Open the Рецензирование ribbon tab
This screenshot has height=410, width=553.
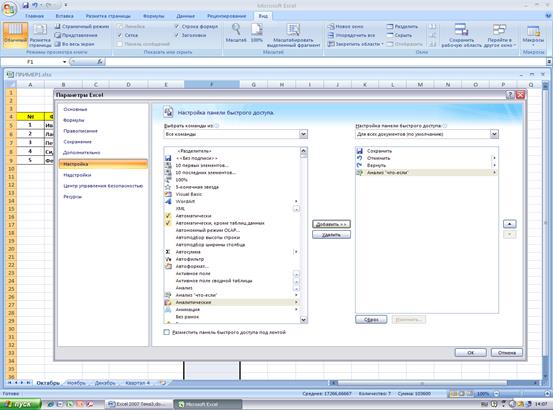click(x=226, y=16)
